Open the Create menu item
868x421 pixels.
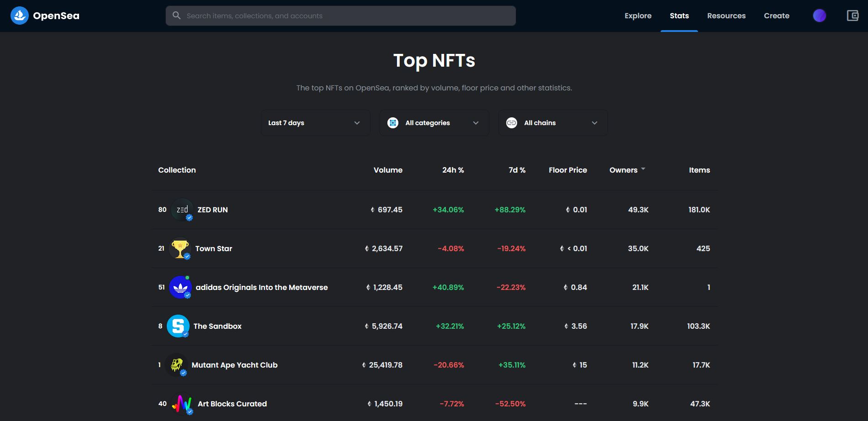tap(777, 16)
